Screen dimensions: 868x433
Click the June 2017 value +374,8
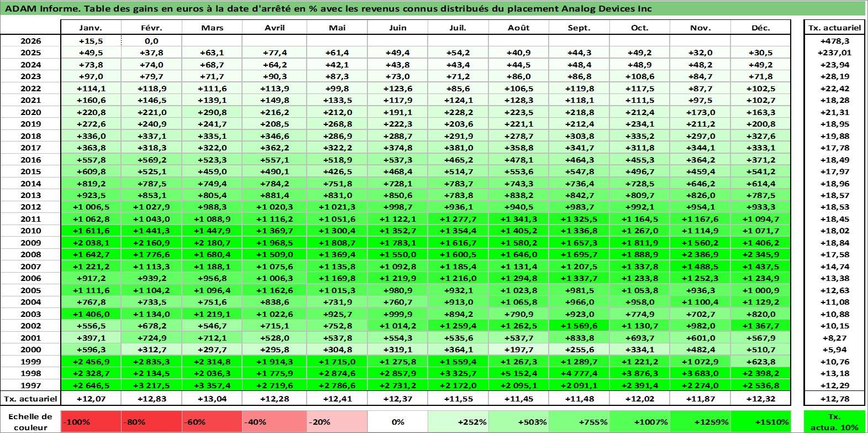(x=397, y=148)
